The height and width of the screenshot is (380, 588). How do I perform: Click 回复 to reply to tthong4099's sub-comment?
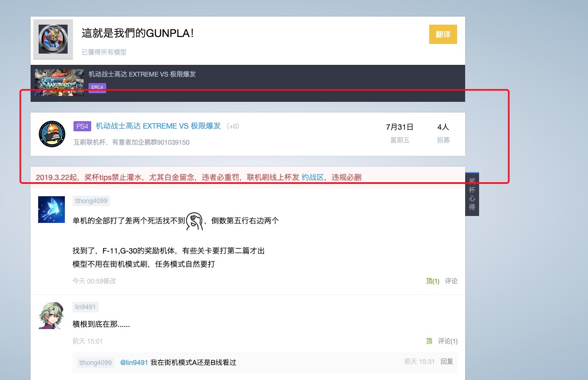[x=446, y=362]
